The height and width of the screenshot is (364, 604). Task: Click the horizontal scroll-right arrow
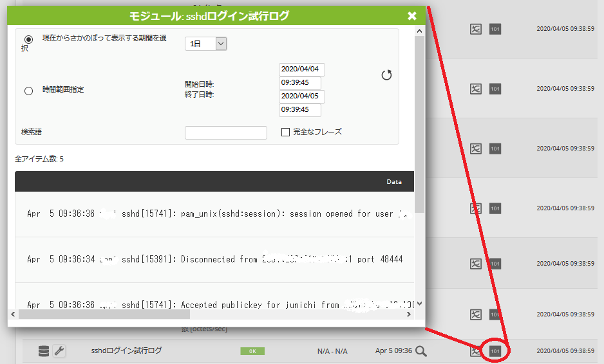click(x=409, y=314)
